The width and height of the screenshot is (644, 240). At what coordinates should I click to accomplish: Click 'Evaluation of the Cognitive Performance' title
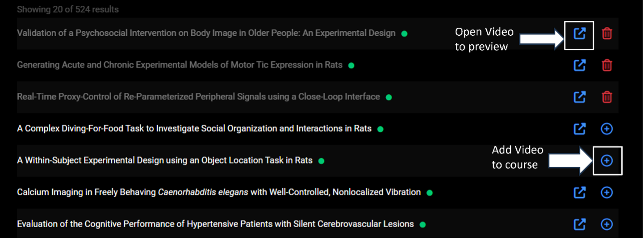click(215, 224)
